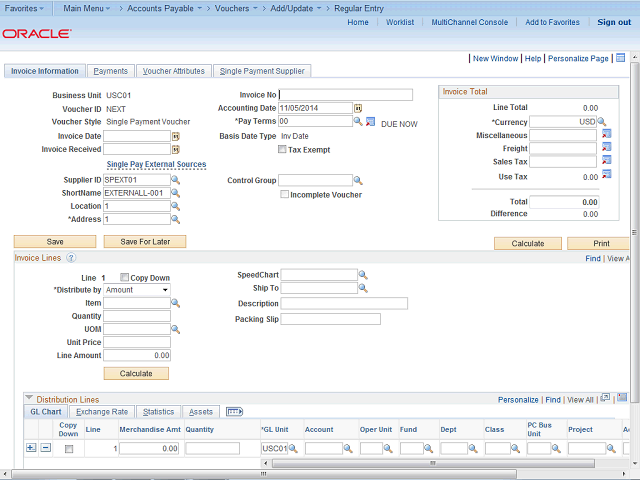Click the SpeedChart lookup icon
Screen dimensions: 640x480
(x=363, y=275)
